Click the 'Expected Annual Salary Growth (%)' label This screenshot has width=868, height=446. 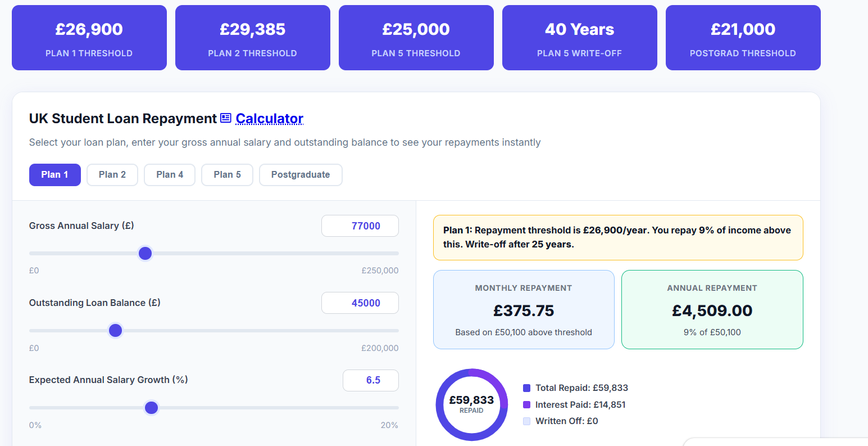pyautogui.click(x=108, y=380)
